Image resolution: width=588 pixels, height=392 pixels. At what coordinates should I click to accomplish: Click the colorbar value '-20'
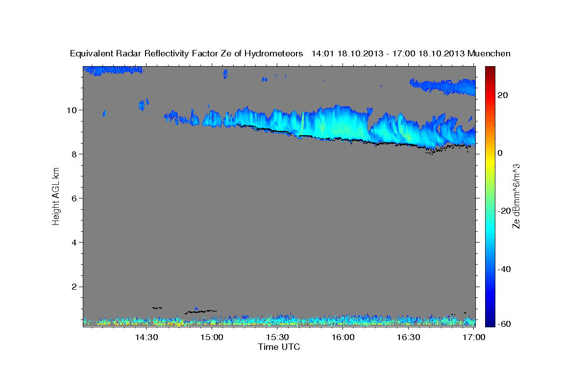[x=504, y=211]
